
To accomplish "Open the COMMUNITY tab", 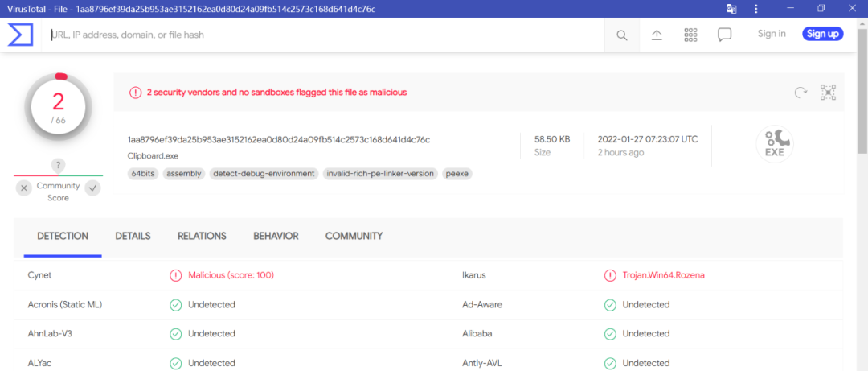I will (x=354, y=237).
